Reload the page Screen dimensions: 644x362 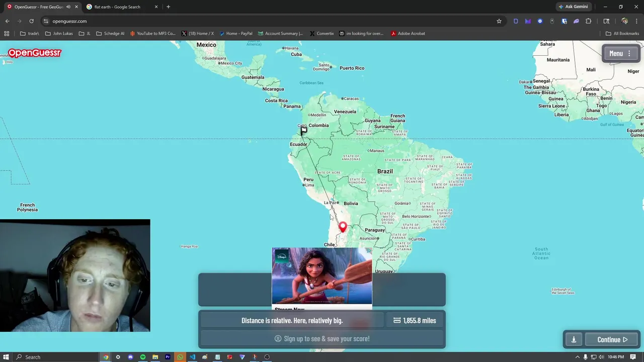31,21
